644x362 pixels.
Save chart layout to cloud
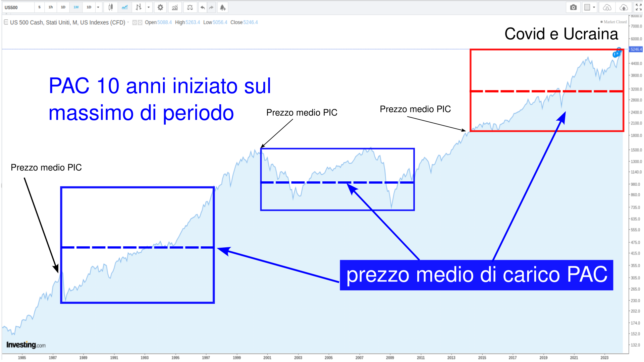[x=624, y=7]
